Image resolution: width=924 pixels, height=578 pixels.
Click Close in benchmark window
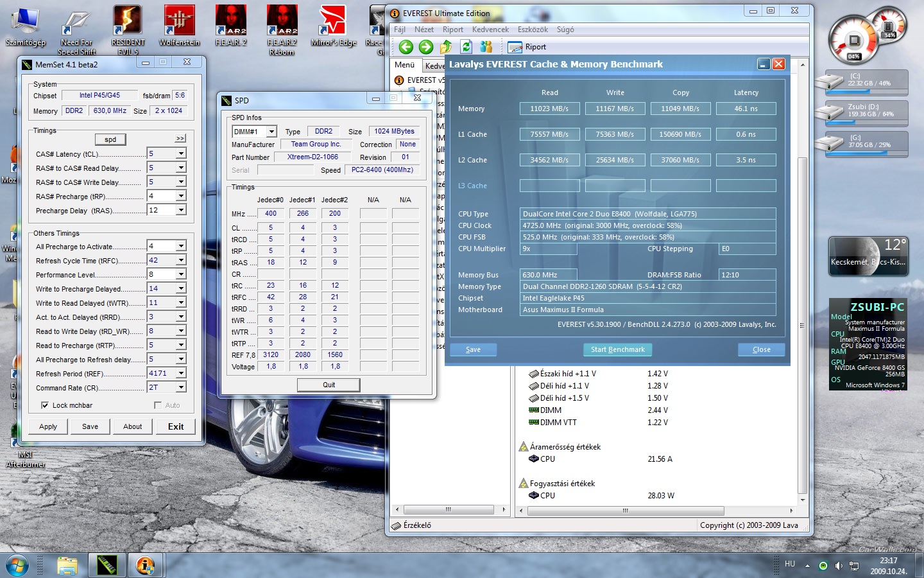click(762, 349)
